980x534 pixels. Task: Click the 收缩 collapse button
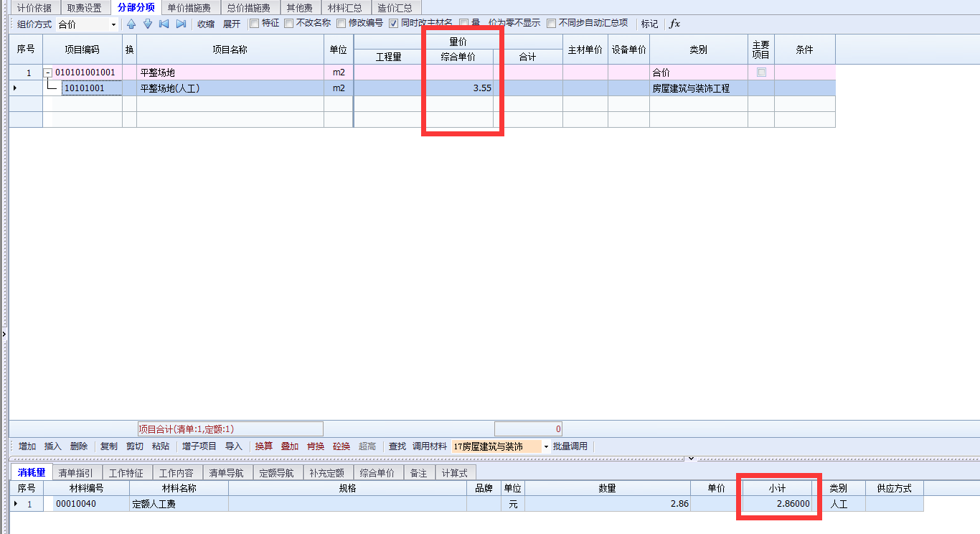click(206, 24)
